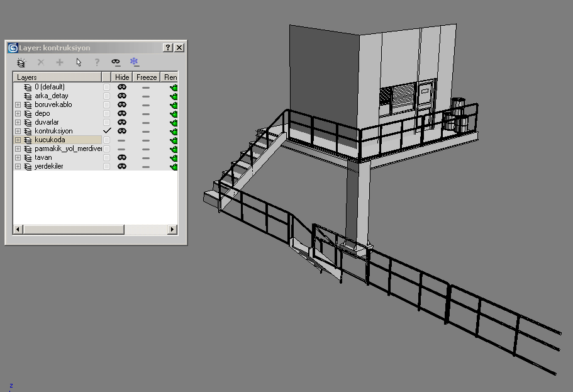Click the Freeze column header

(146, 77)
